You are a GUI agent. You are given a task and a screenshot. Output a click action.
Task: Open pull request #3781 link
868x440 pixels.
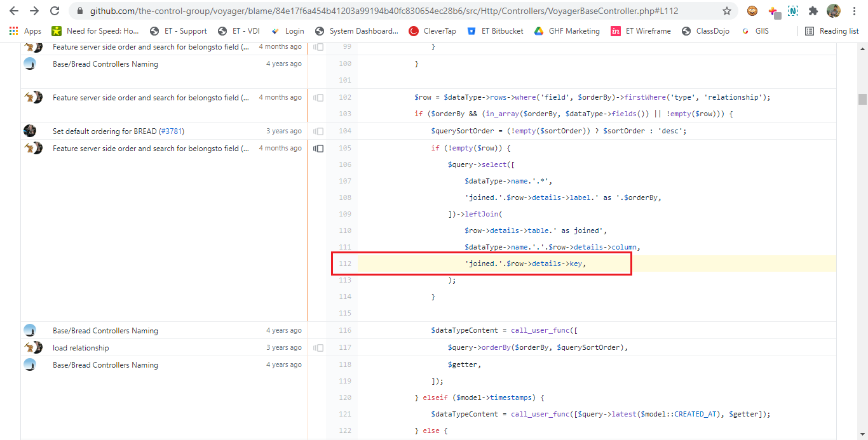click(x=172, y=131)
